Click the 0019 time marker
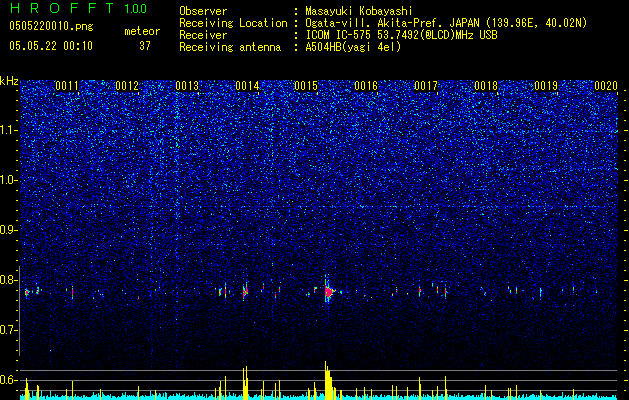Image resolution: width=629 pixels, height=400 pixels. coord(546,86)
